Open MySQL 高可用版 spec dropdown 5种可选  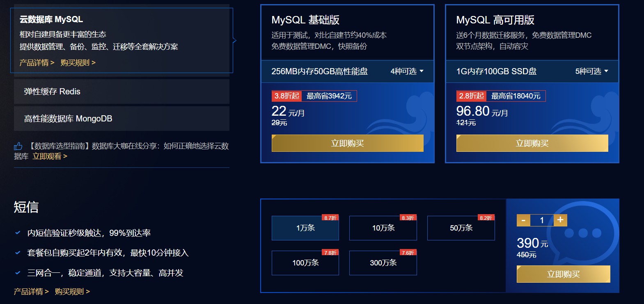click(x=591, y=71)
